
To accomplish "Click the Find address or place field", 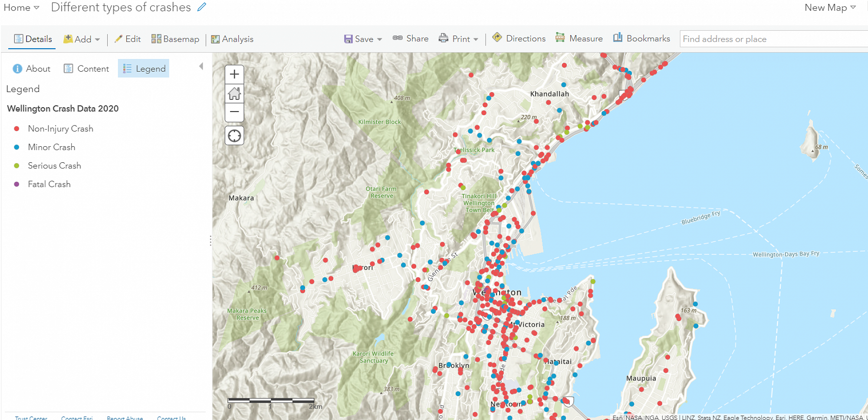I will click(x=773, y=39).
